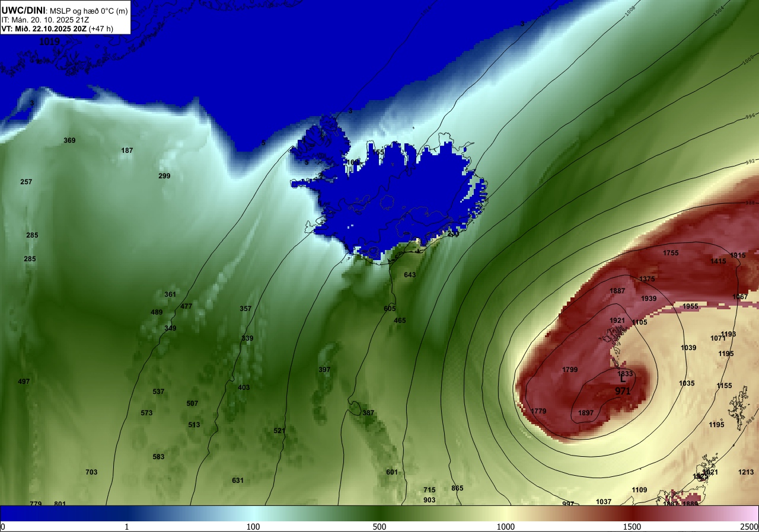
Task: Click the height value "601"
Action: (x=392, y=472)
